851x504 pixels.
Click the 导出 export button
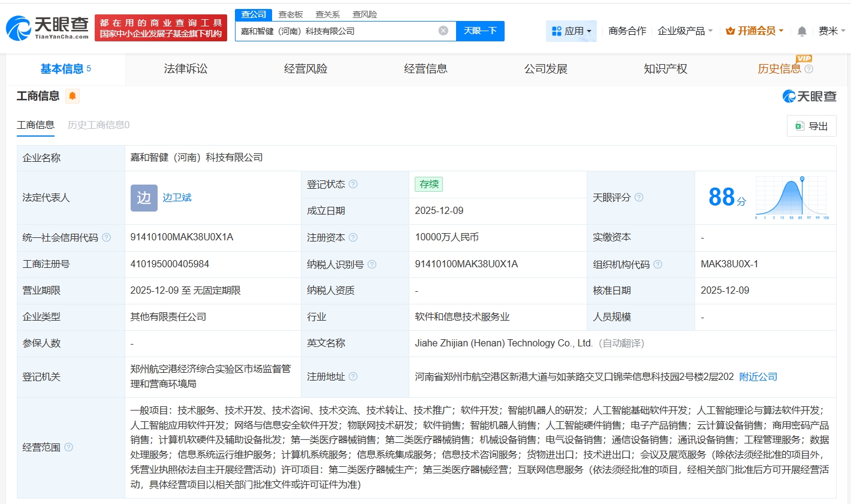(x=811, y=126)
